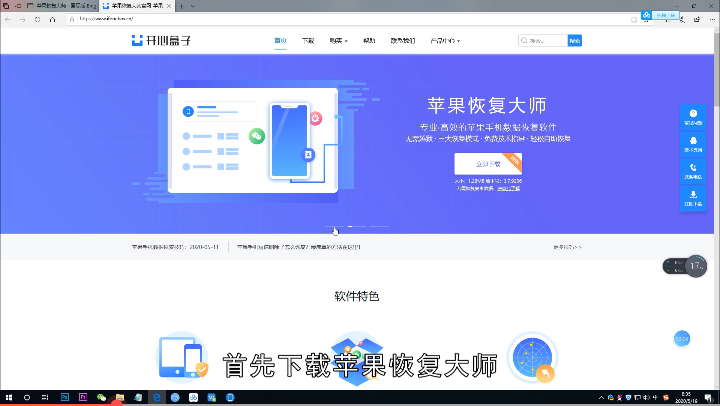Open the sidebar phone contact button
The image size is (720, 406).
point(693,171)
